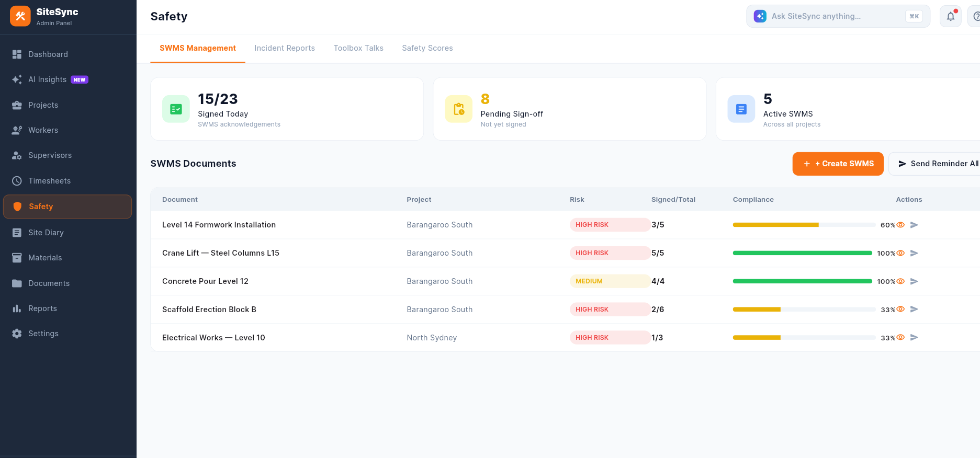Click North Sydney project cell
The height and width of the screenshot is (458, 980).
[432, 338]
